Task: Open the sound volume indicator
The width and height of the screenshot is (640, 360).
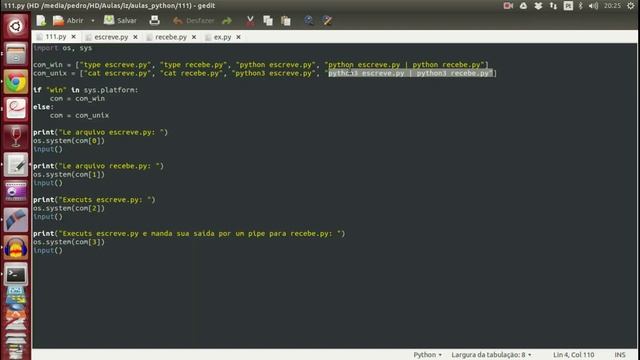Action: pos(593,6)
